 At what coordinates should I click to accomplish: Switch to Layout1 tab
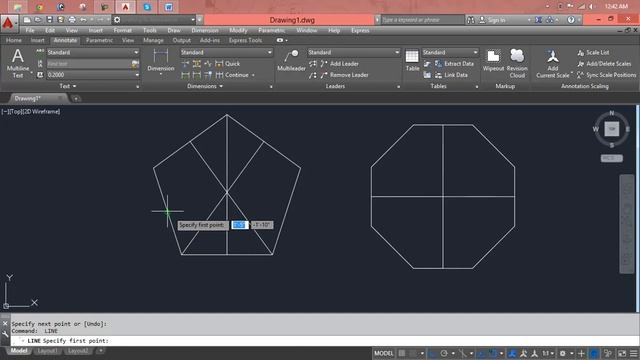pyautogui.click(x=47, y=351)
